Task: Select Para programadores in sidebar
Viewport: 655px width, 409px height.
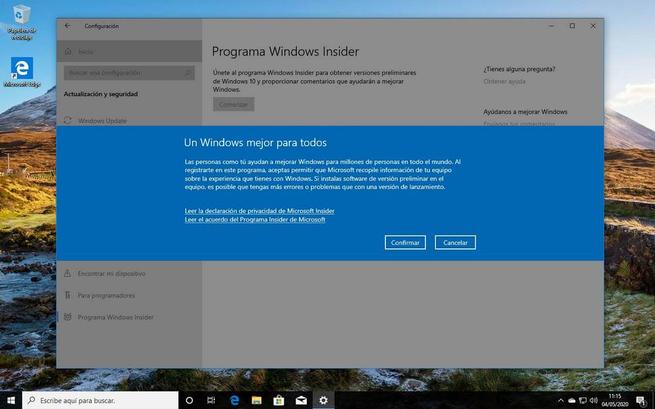Action: click(x=129, y=295)
